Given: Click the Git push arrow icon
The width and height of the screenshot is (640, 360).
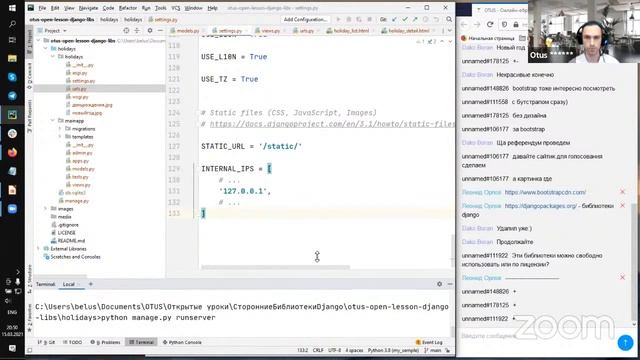Looking at the screenshot, I should (x=415, y=19).
